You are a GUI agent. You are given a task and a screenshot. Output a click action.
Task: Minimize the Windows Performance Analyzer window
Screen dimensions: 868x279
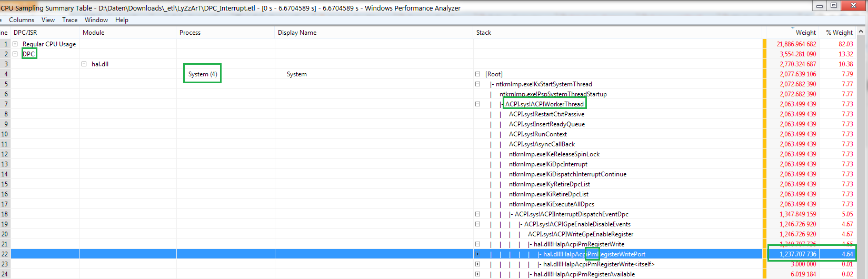tap(820, 5)
